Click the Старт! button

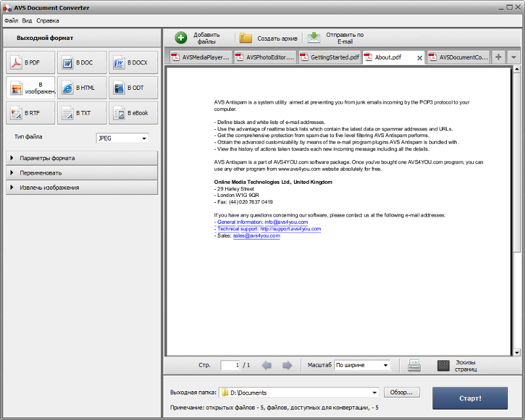pos(470,398)
